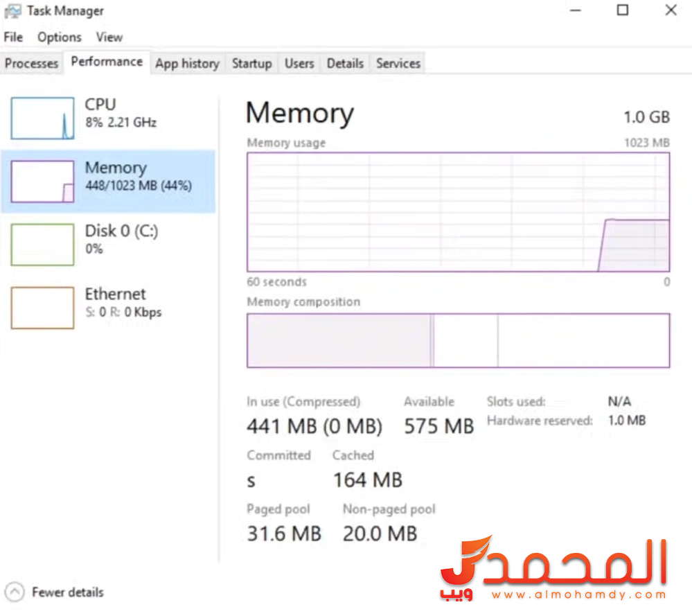Close the Task Manager window
Image resolution: width=692 pixels, height=616 pixels.
tap(671, 10)
